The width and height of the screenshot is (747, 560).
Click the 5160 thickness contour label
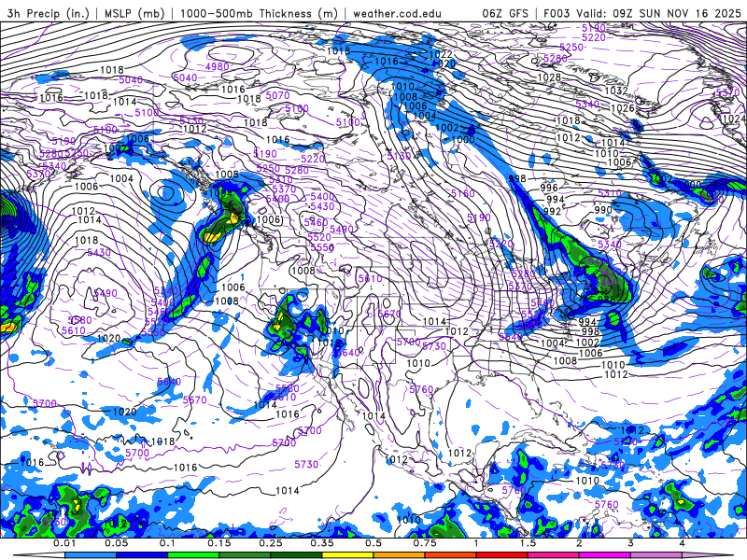coord(463,193)
